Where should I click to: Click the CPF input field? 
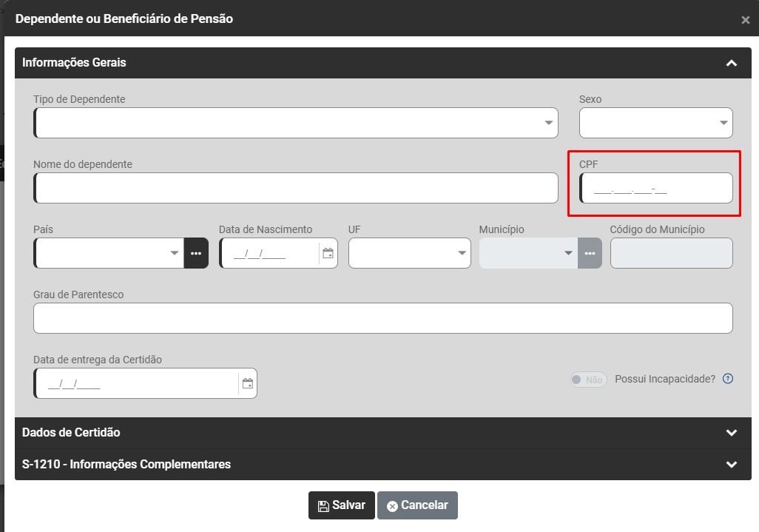(x=656, y=188)
